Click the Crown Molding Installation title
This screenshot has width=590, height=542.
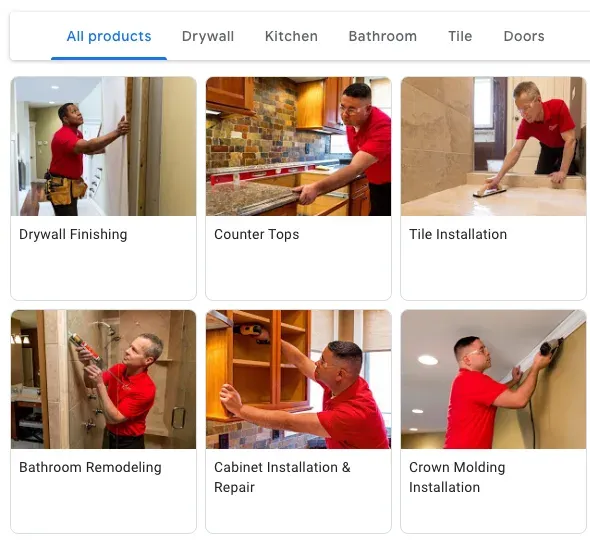pyautogui.click(x=457, y=477)
